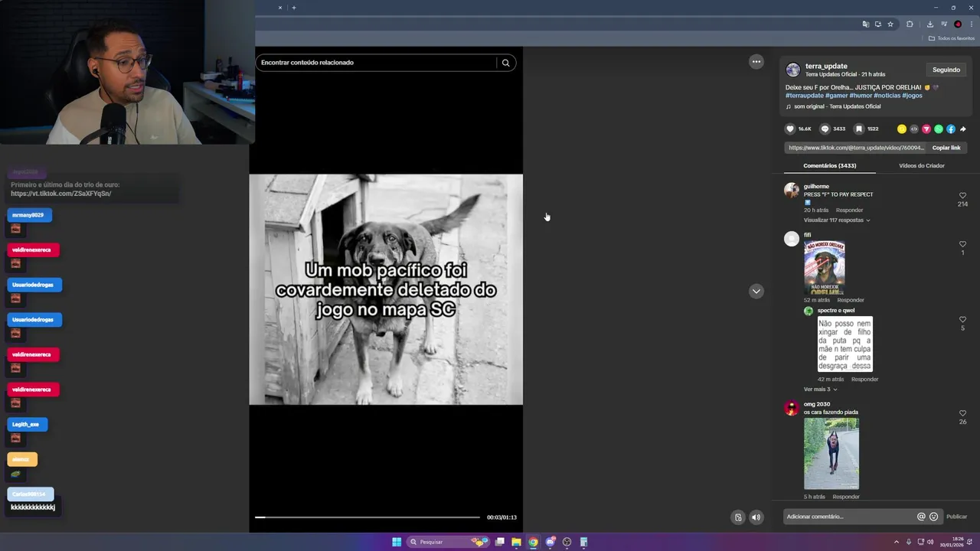Image resolution: width=980 pixels, height=551 pixels.
Task: Send to friends with the pink paper-plane icon
Action: [926, 129]
